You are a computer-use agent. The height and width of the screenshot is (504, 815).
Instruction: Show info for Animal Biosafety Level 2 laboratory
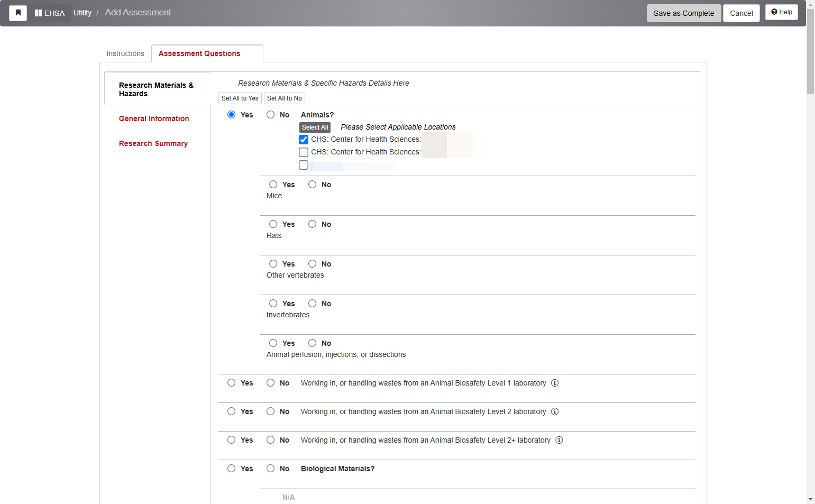click(555, 411)
